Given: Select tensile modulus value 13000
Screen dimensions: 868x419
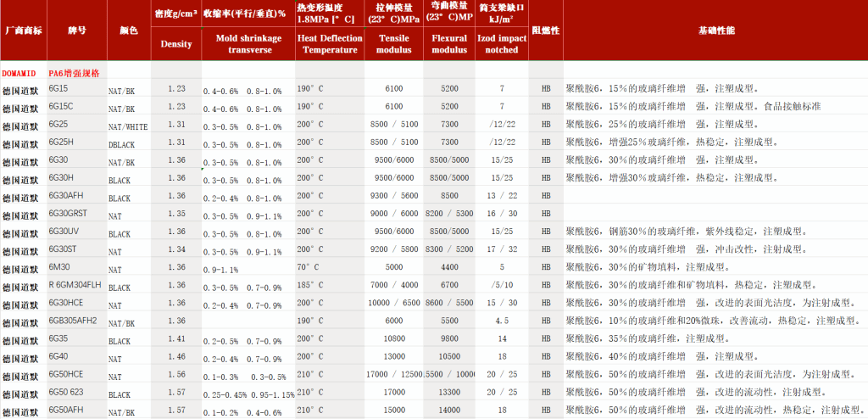Looking at the screenshot, I should point(394,356).
